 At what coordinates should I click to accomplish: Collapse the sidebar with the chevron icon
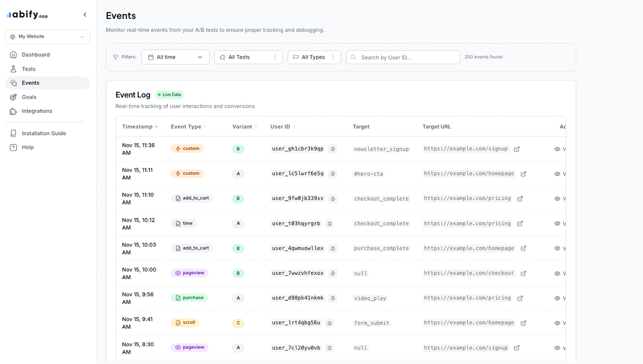pos(85,15)
